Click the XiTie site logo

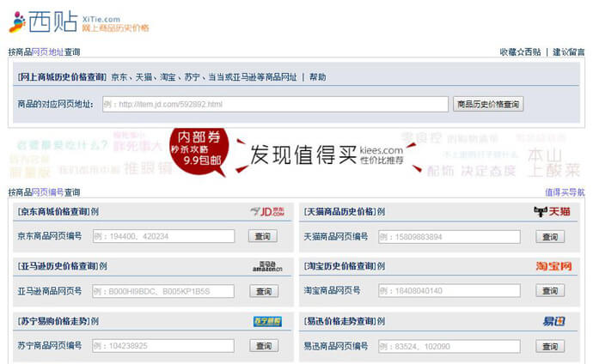(79, 21)
